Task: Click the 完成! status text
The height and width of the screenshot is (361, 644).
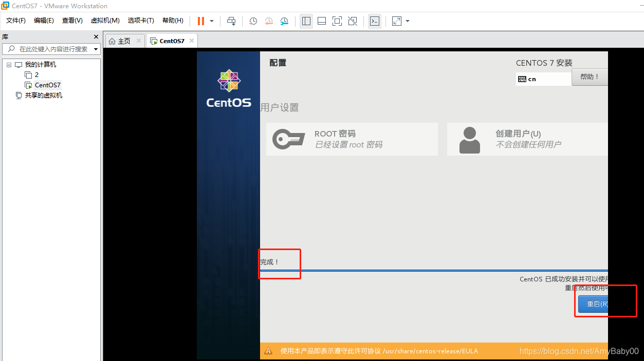Action: click(x=270, y=262)
